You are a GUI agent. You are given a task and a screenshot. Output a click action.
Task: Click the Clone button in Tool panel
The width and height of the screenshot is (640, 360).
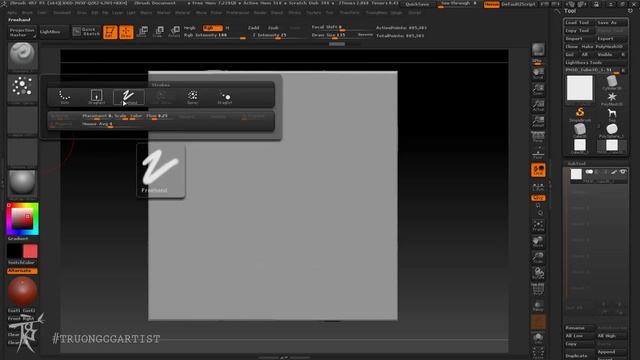click(x=571, y=47)
